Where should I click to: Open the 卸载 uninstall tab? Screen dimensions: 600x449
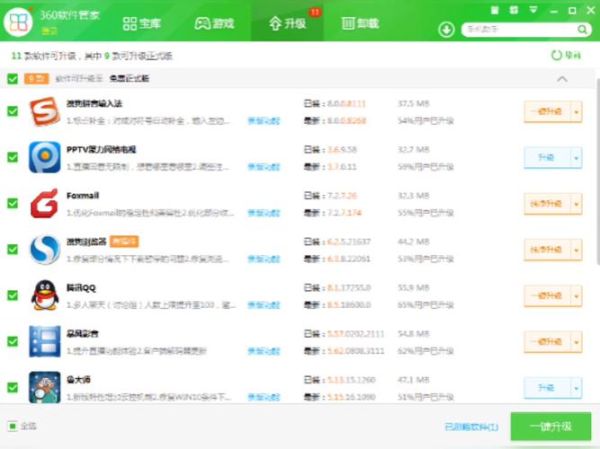click(x=360, y=24)
